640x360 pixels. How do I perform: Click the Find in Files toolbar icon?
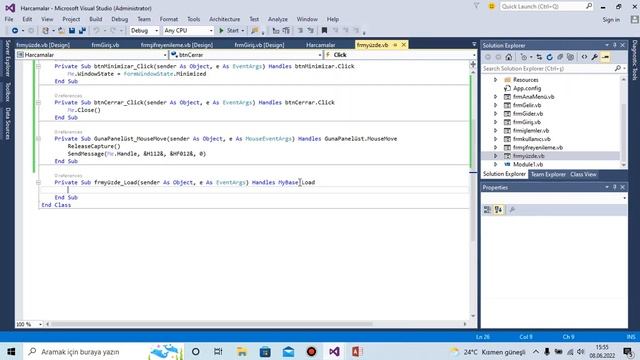(255, 31)
